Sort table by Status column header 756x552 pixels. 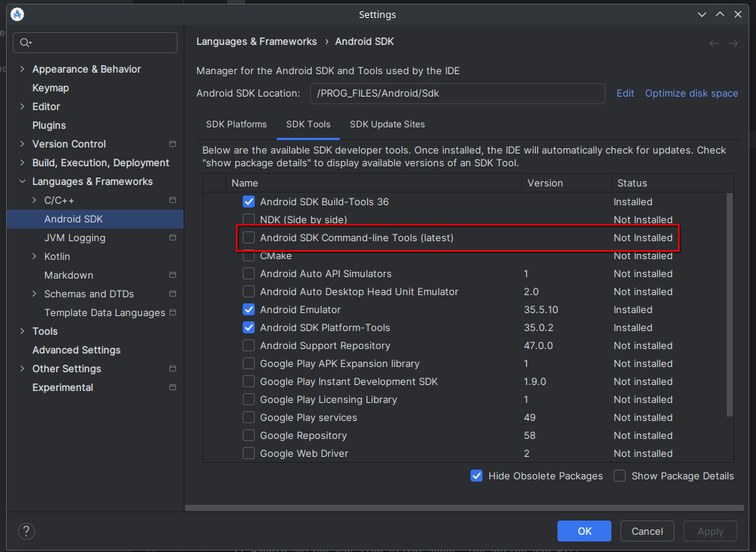point(672,184)
